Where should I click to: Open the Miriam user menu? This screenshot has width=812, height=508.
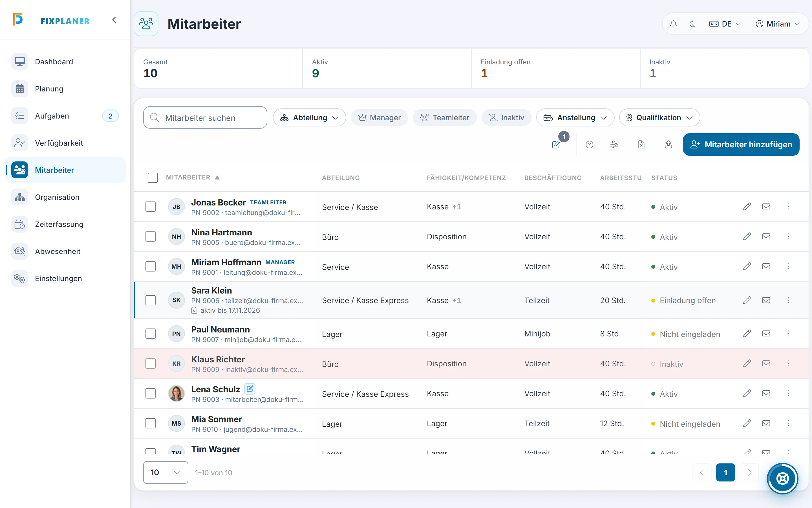[777, 24]
